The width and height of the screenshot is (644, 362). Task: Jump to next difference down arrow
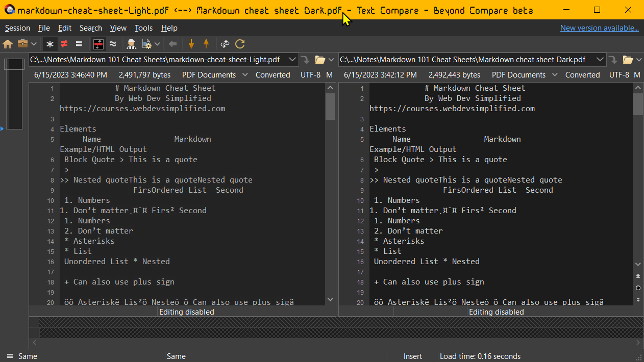(x=191, y=44)
